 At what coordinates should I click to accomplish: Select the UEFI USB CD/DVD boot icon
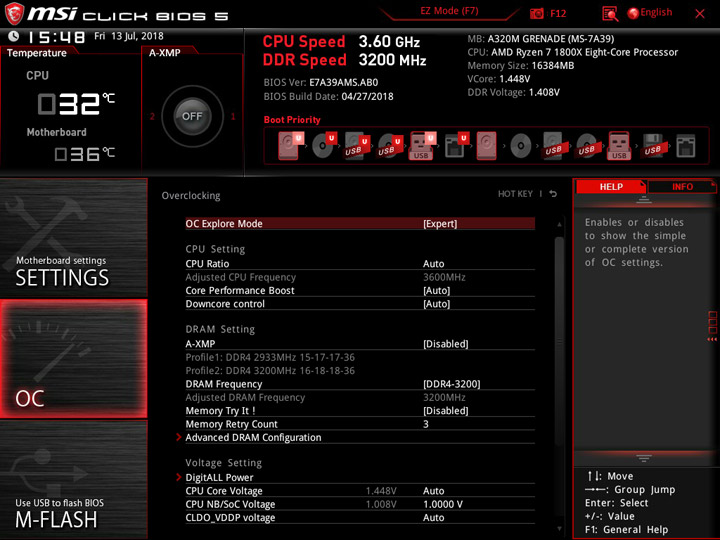tap(390, 146)
